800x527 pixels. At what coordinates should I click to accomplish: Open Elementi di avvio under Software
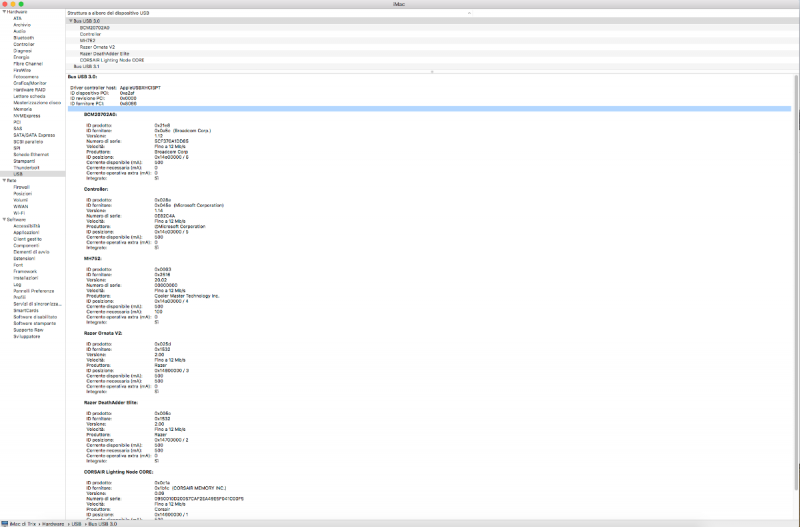coord(31,252)
